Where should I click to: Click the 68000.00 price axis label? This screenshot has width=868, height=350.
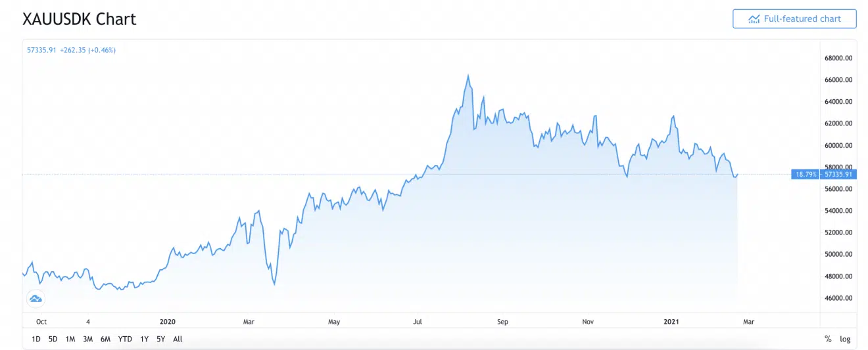838,58
